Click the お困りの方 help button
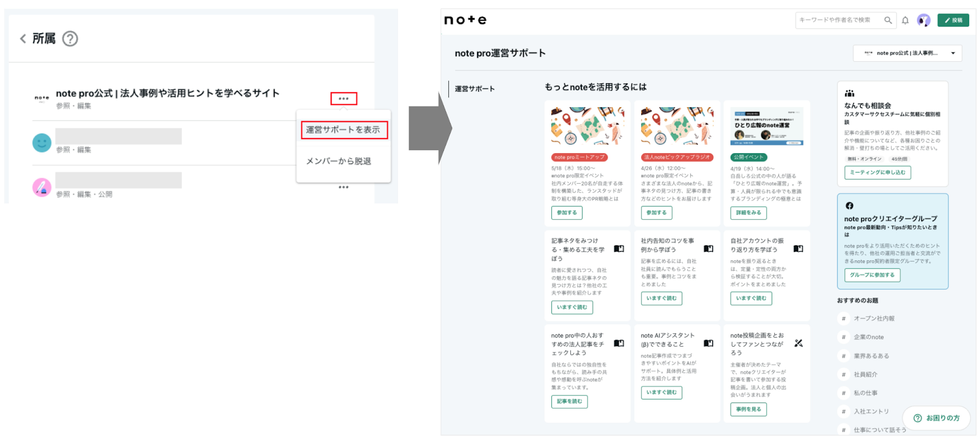This screenshot has width=980, height=438. click(937, 418)
